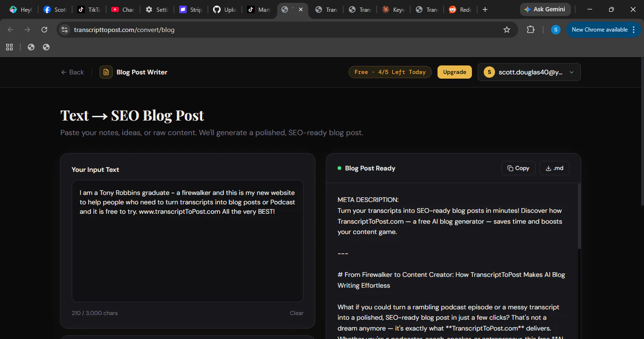Click the '210 / 3,000 chars' counter

95,313
